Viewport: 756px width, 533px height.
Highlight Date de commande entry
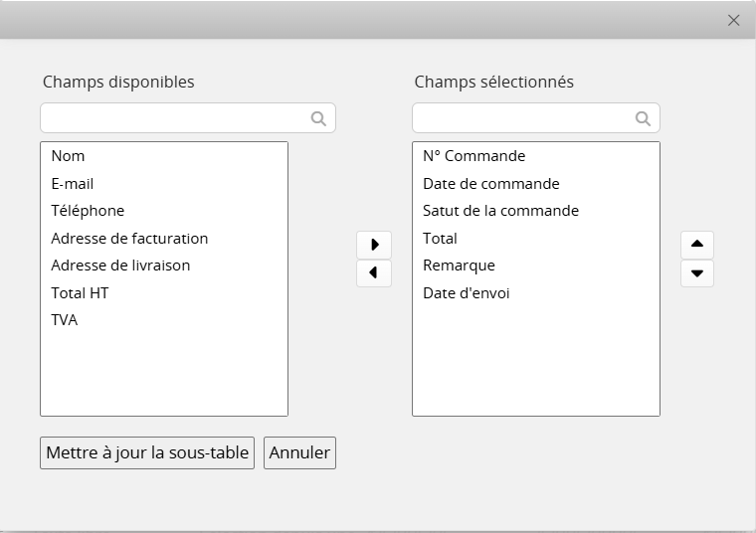[x=490, y=184]
